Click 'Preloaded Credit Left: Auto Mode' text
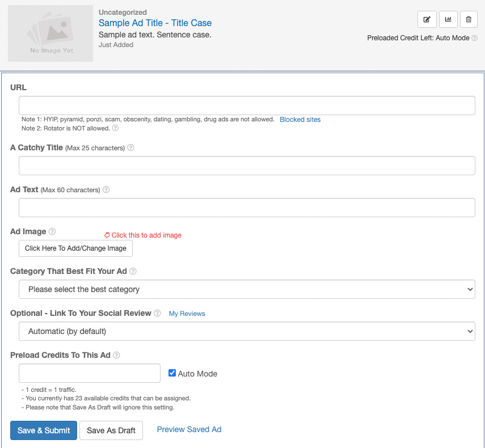This screenshot has width=485, height=448. tap(418, 38)
